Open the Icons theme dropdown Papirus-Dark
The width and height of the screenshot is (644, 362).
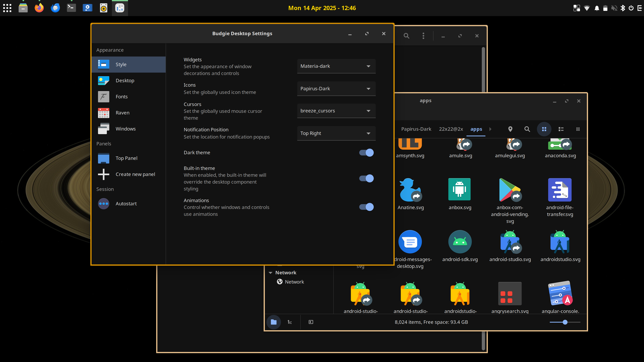click(336, 88)
